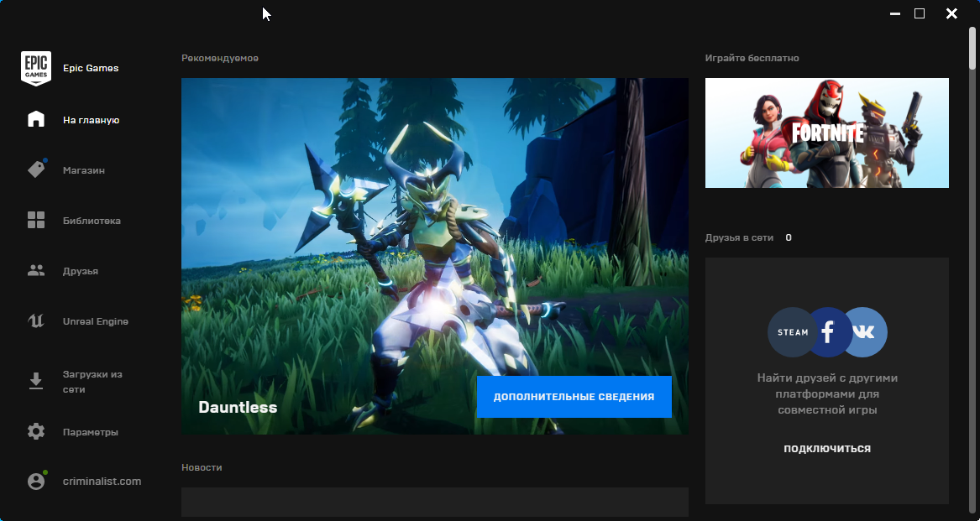Click the Facebook platform circle icon
Viewport: 980px width, 521px height.
point(827,332)
